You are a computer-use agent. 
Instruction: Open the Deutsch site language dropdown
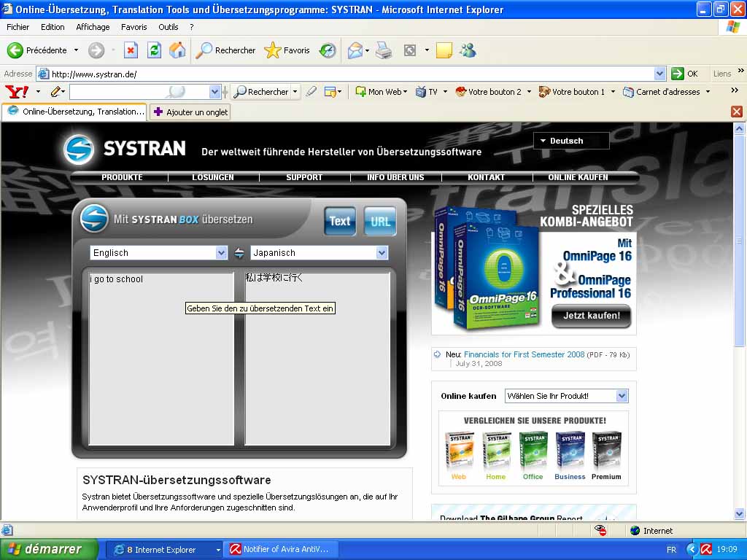click(571, 141)
